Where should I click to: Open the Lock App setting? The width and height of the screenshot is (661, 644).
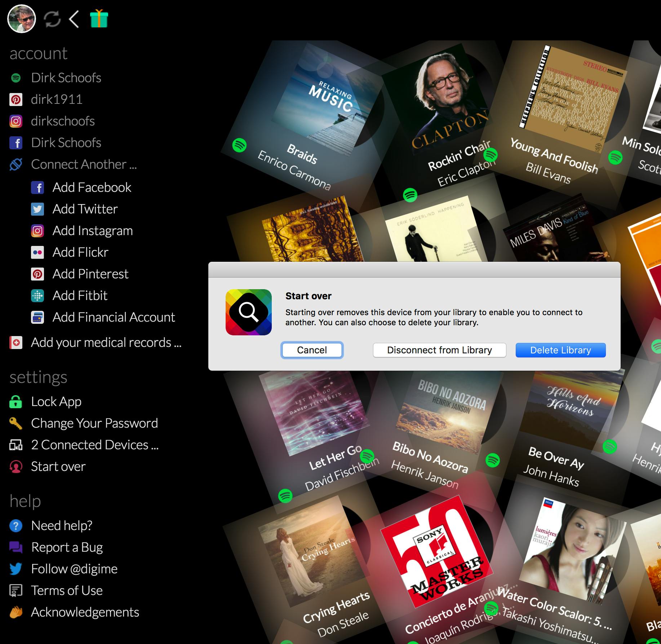56,402
